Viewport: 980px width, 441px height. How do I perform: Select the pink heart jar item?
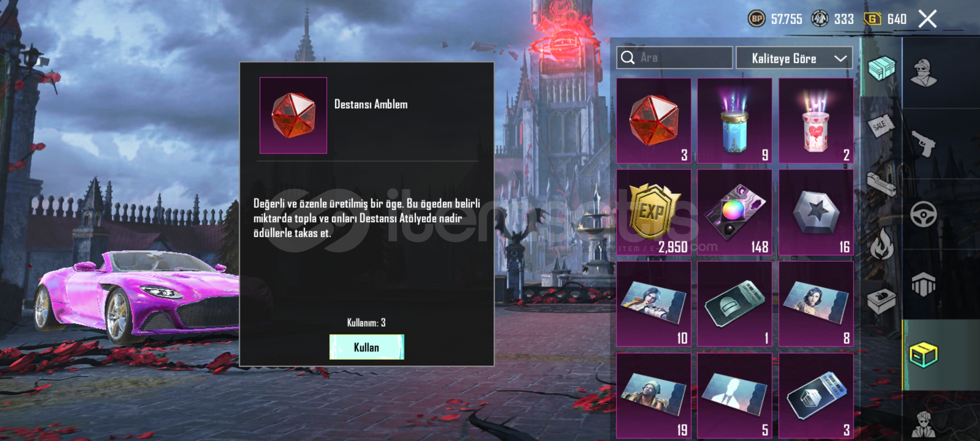(x=816, y=120)
